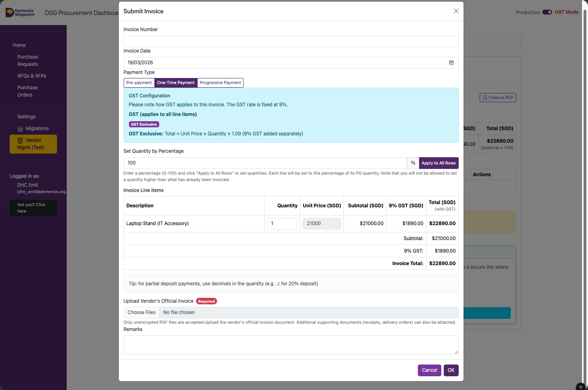Click Choose Files to upload invoice
The image size is (588, 390).
point(141,312)
